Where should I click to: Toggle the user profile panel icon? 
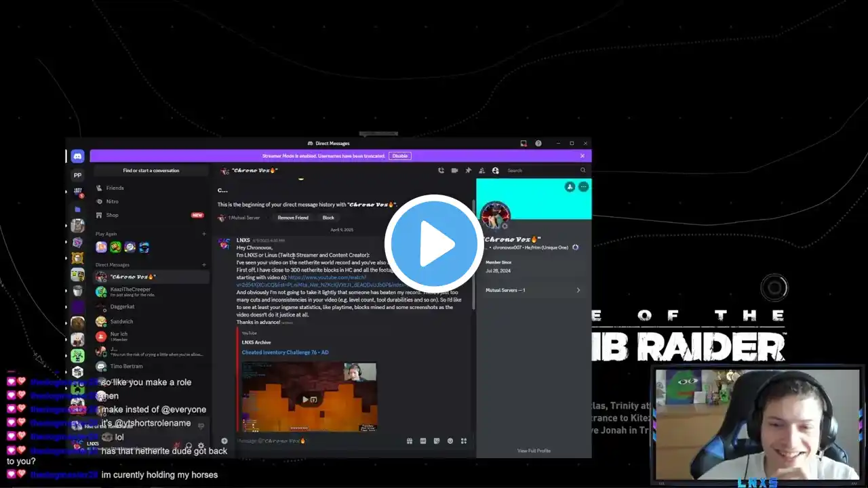(495, 171)
